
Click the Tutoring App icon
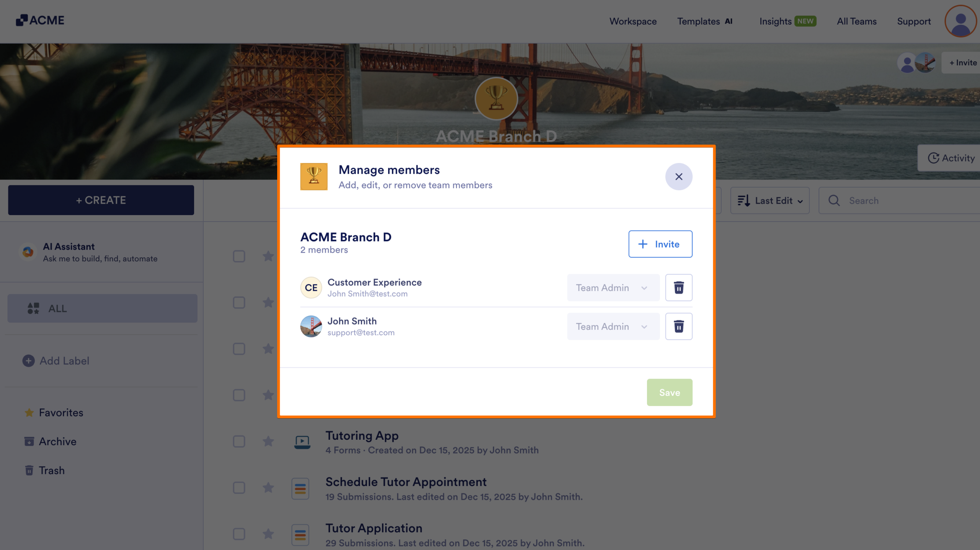[x=302, y=442]
